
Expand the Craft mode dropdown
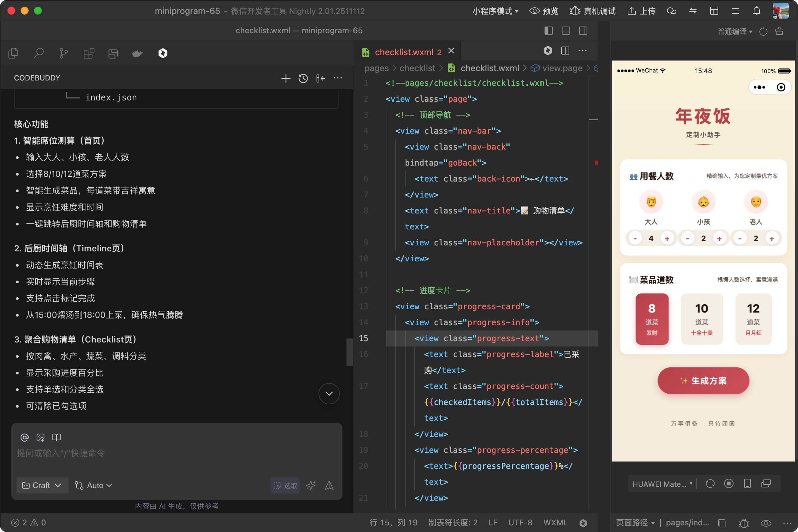(42, 485)
